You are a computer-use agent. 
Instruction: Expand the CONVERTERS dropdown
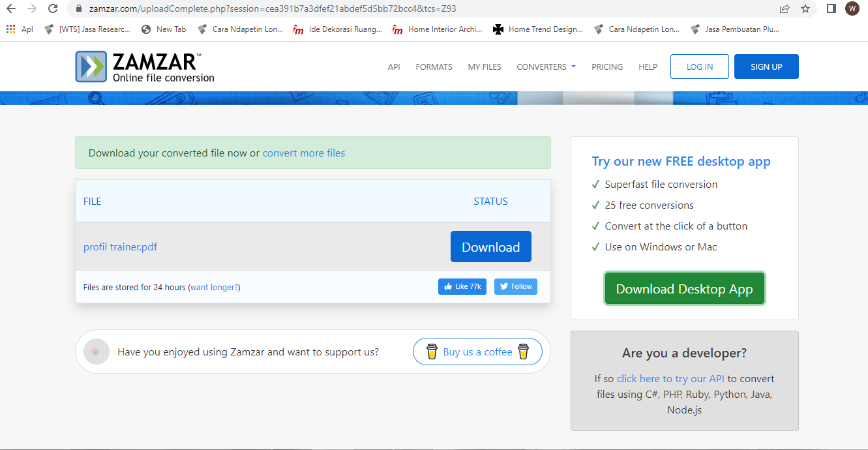point(546,67)
